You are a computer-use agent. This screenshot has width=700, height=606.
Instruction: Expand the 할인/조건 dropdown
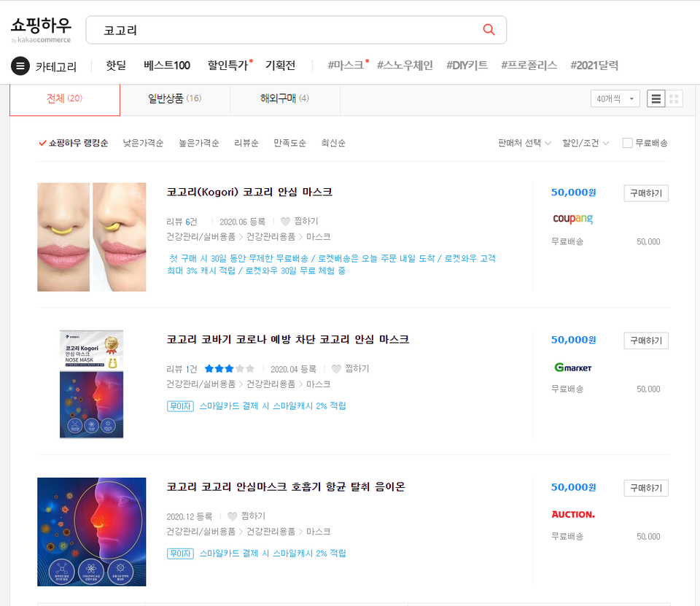tap(586, 143)
